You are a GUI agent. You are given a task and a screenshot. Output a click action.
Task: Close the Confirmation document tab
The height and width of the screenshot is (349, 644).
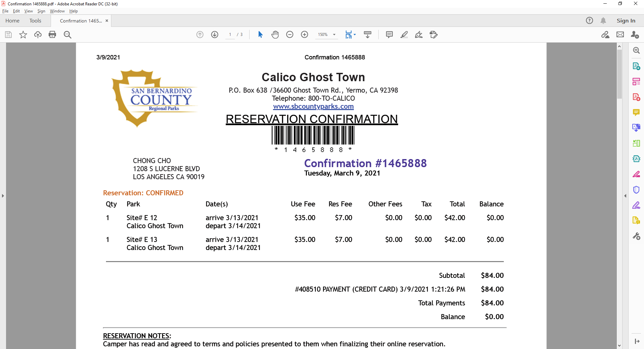(107, 20)
